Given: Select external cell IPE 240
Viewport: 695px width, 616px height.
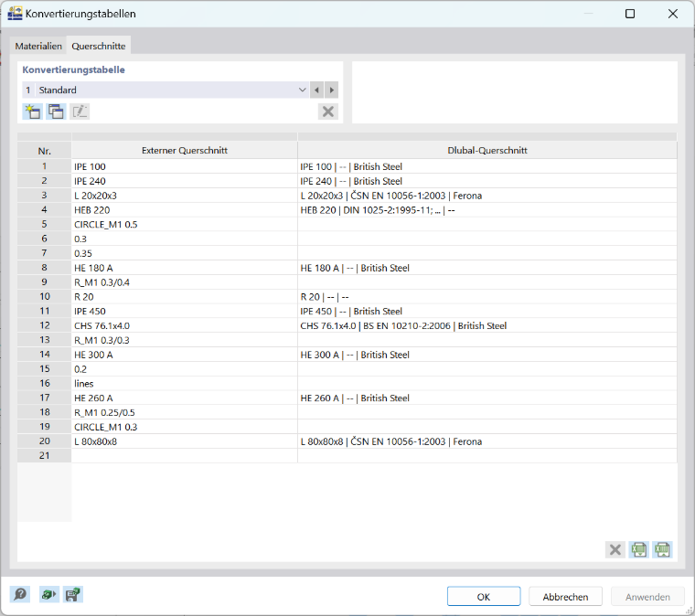Looking at the screenshot, I should 185,181.
